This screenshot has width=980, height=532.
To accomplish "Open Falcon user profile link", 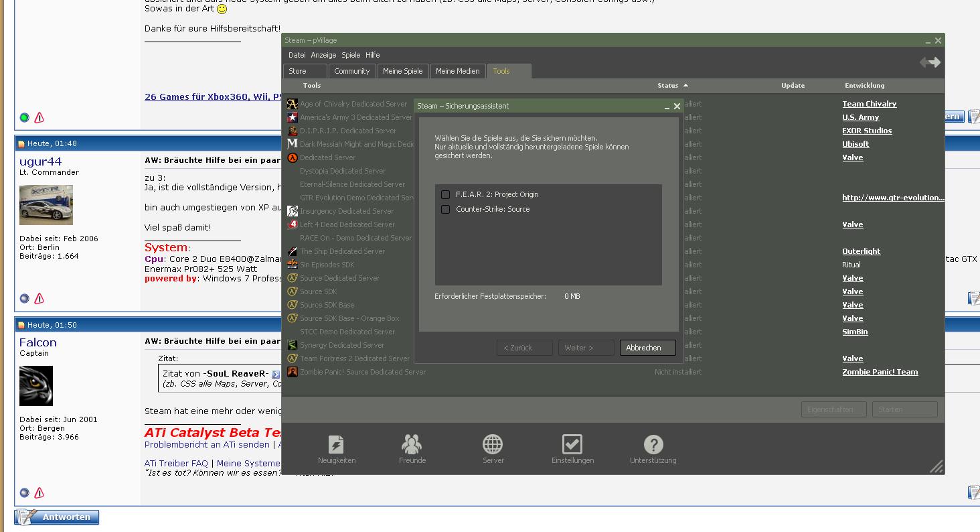I will pyautogui.click(x=38, y=342).
